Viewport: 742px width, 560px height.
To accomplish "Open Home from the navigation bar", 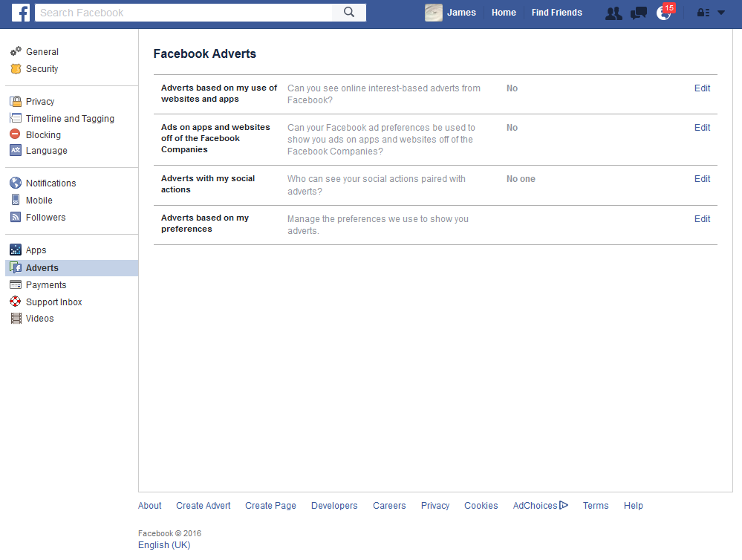I will pyautogui.click(x=504, y=12).
